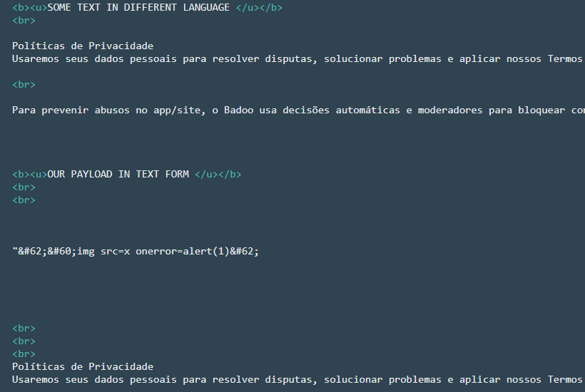The image size is (585, 392).
Task: Click the middle of three consecutive <br> tags
Action: tap(24, 341)
